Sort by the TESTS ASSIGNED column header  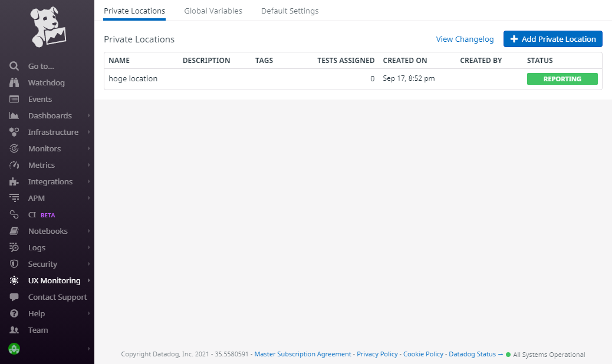coord(346,61)
